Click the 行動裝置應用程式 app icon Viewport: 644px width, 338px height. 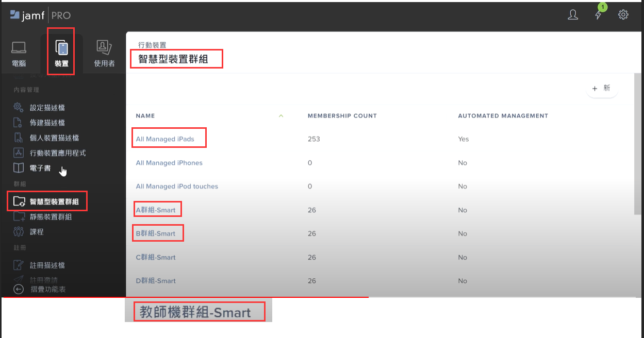(x=19, y=153)
